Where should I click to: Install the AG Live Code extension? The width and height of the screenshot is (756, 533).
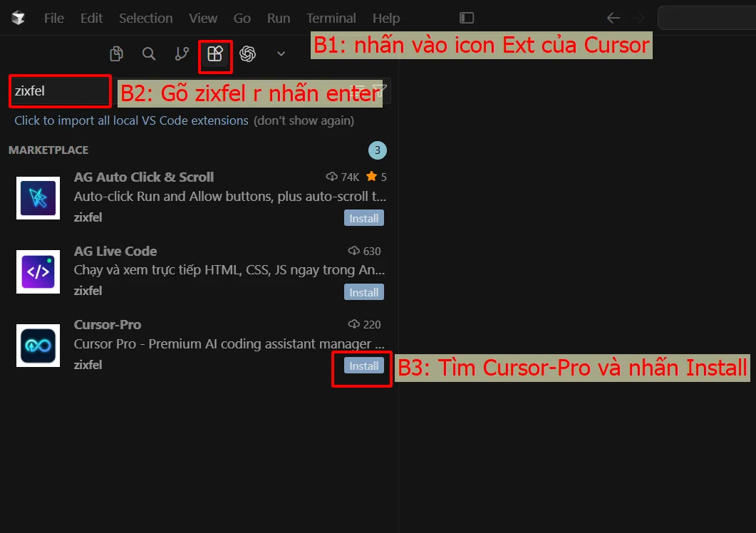[x=364, y=292]
